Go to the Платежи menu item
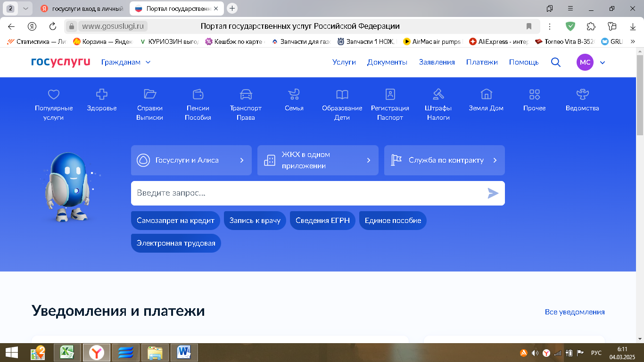 coord(482,62)
